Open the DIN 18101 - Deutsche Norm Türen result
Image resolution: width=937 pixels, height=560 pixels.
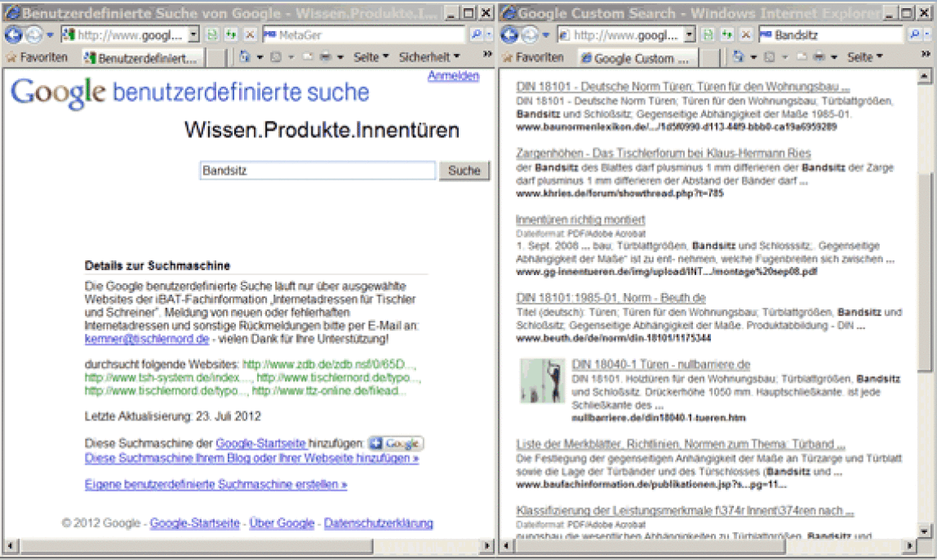point(683,87)
